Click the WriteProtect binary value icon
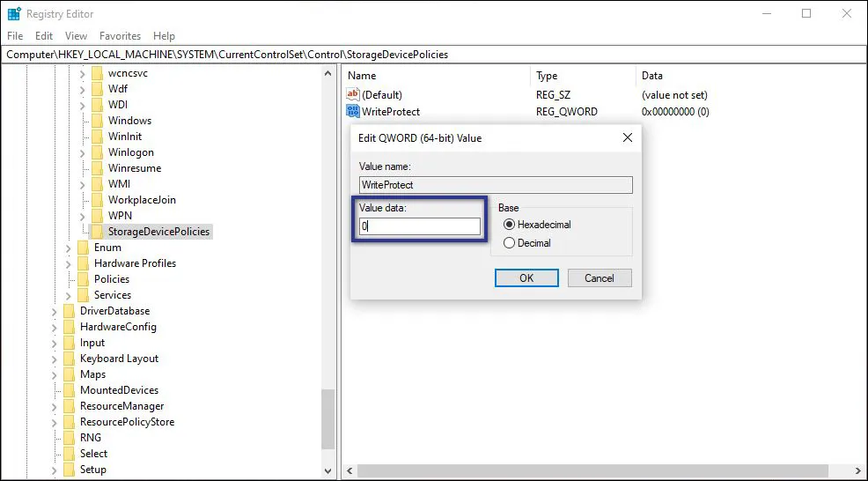Screen dimensions: 868x481 [x=353, y=111]
